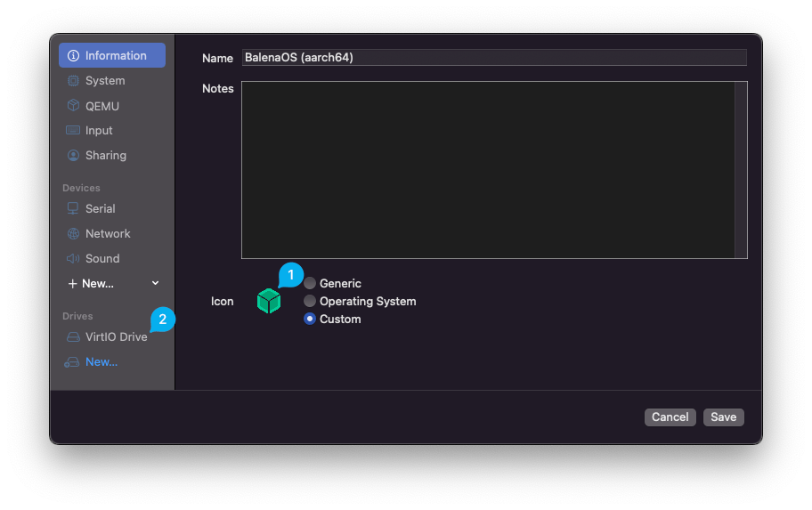This screenshot has height=510, width=812.
Task: Click the Sound speaker icon
Action: click(73, 258)
